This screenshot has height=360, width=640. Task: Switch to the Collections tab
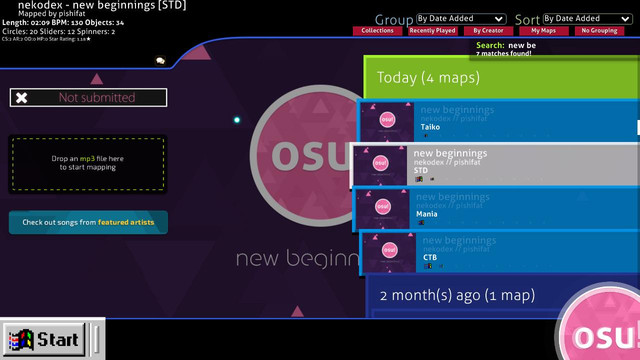click(377, 31)
